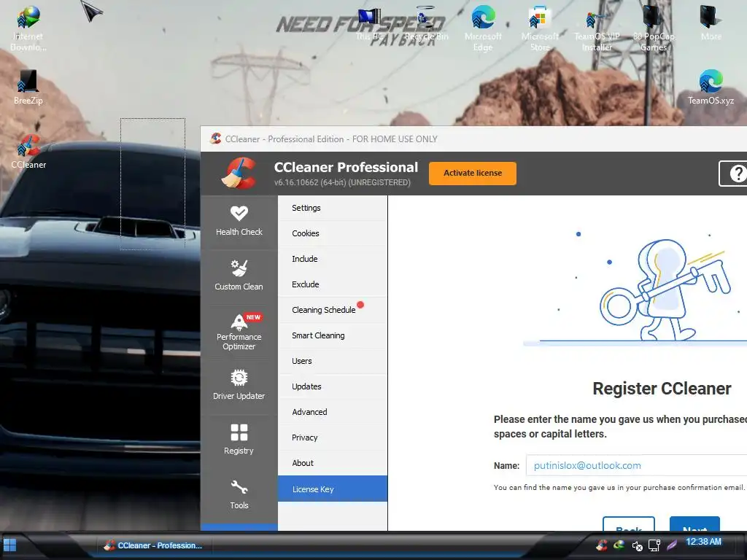This screenshot has height=560, width=747.
Task: Open the Advanced options page
Action: [333, 412]
